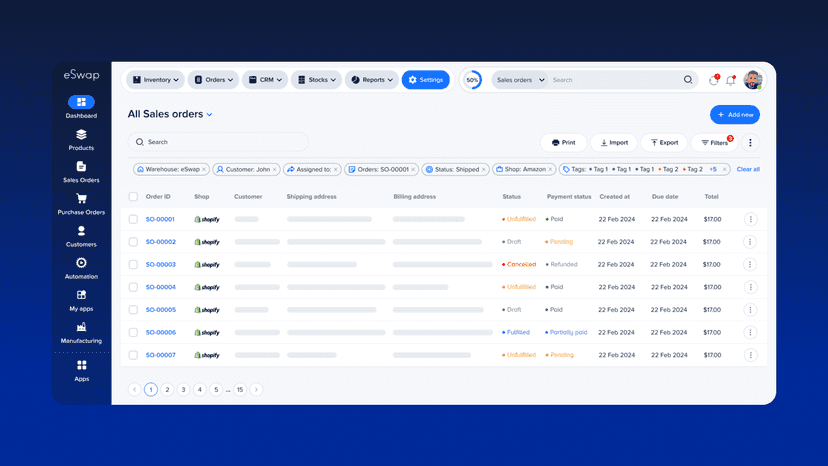
Task: Go to page 2
Action: [167, 390]
